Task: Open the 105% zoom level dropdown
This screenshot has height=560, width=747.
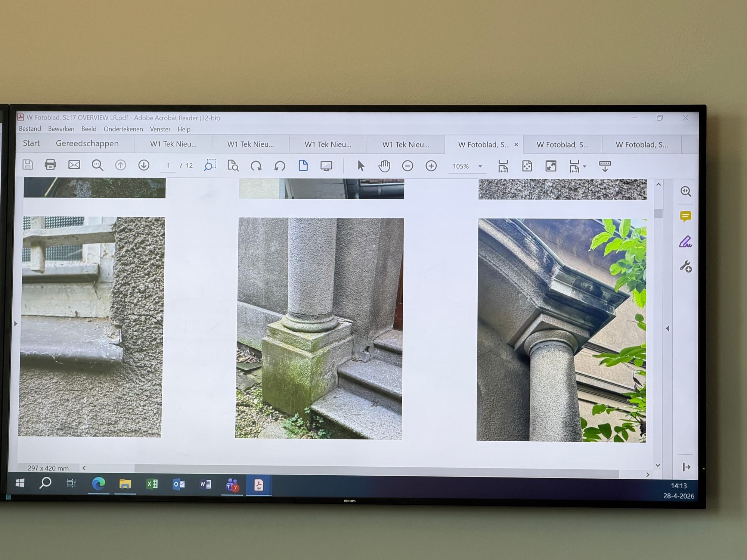Action: click(480, 167)
